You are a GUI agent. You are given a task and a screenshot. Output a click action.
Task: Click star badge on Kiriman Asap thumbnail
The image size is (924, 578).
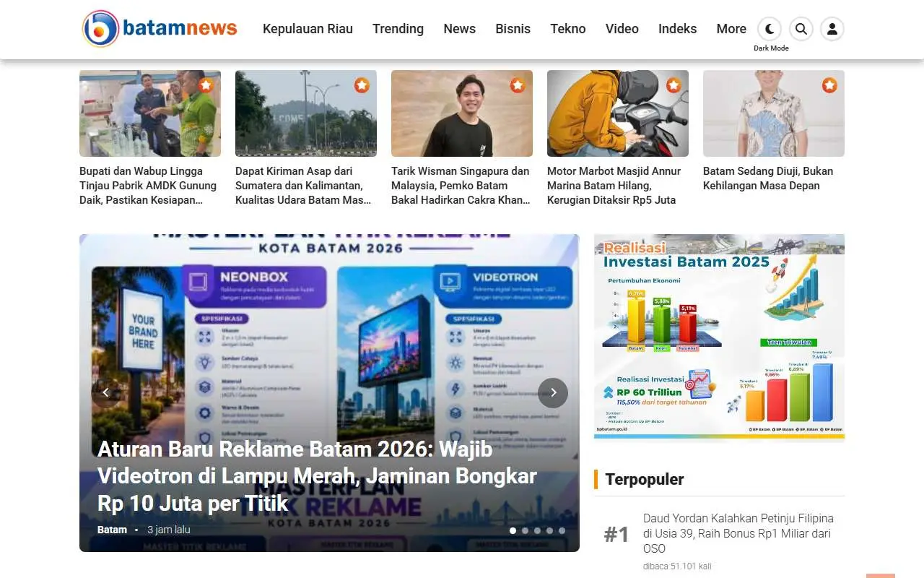[x=362, y=85]
